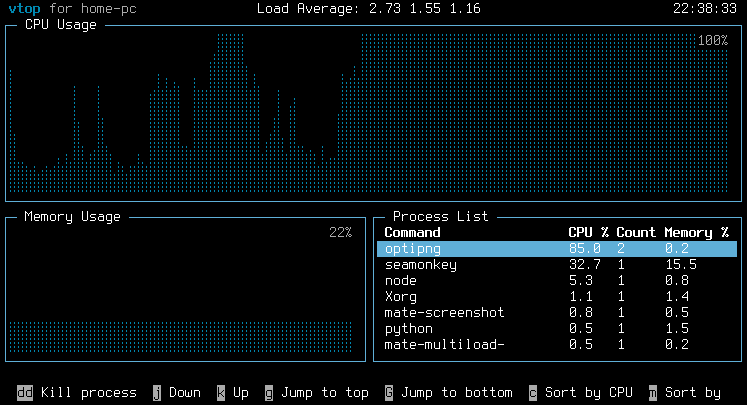Select the mate-multiload- process row
The height and width of the screenshot is (405, 747).
(557, 344)
